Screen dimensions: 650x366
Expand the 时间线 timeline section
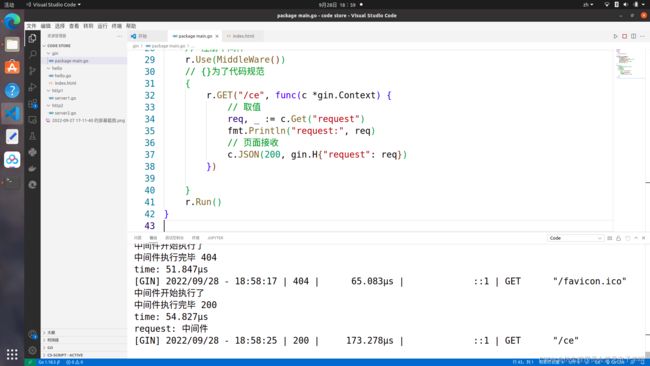[x=84, y=340]
